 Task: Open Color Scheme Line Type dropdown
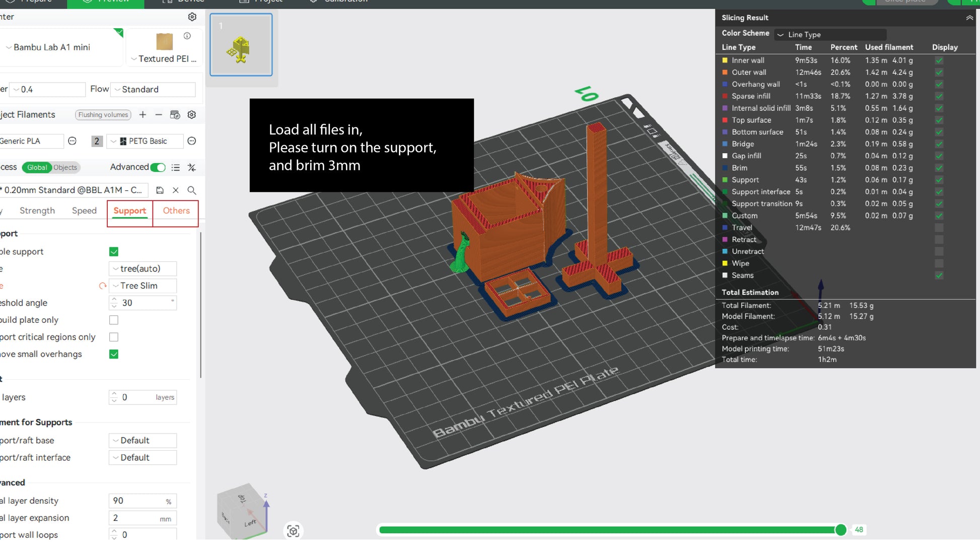(830, 35)
